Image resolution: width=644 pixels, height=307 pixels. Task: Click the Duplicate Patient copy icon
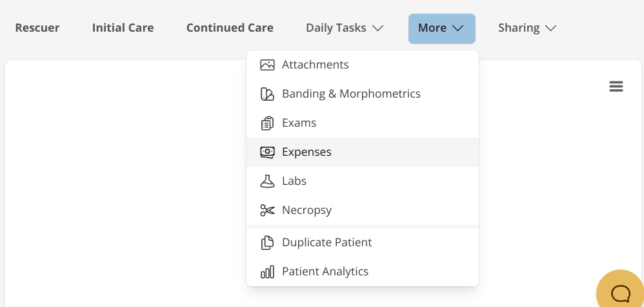coord(267,243)
